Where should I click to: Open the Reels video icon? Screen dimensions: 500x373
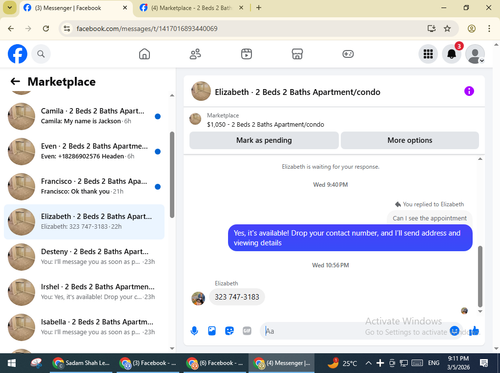coord(246,54)
